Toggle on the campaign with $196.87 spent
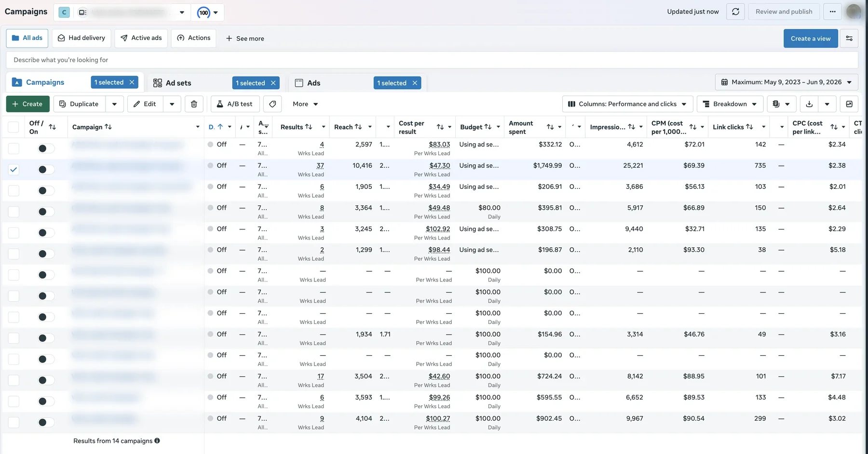Screen dimensions: 868x454 [x=46, y=254]
